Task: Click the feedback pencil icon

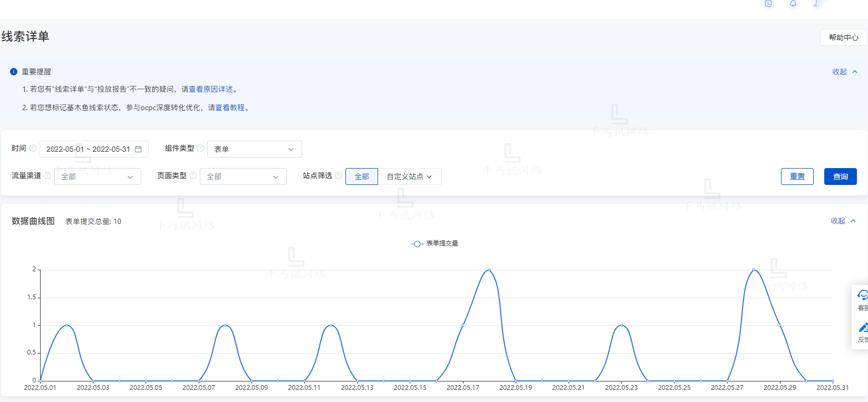Action: click(863, 328)
